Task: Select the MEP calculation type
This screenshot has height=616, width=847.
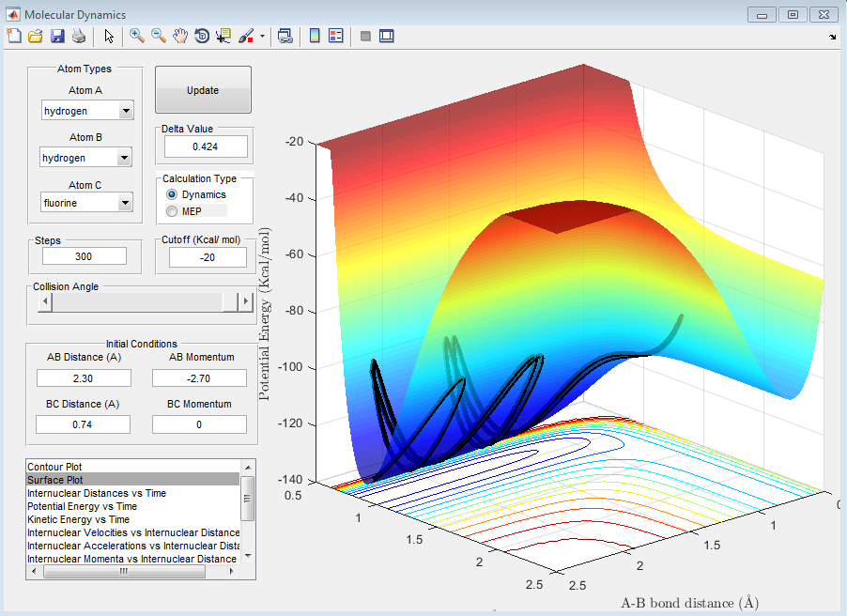Action: [172, 211]
